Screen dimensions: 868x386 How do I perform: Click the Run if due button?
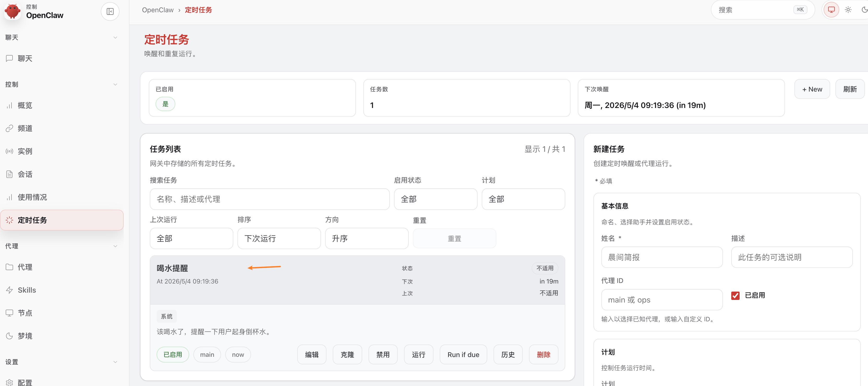tap(463, 355)
